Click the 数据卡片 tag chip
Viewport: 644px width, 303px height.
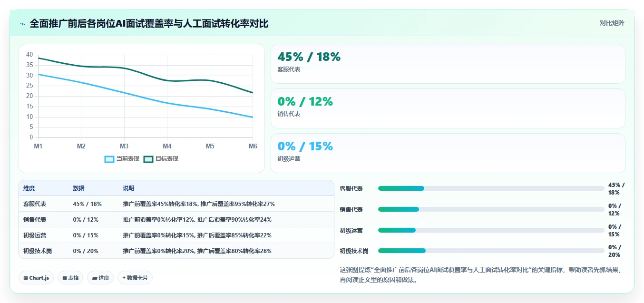click(135, 278)
